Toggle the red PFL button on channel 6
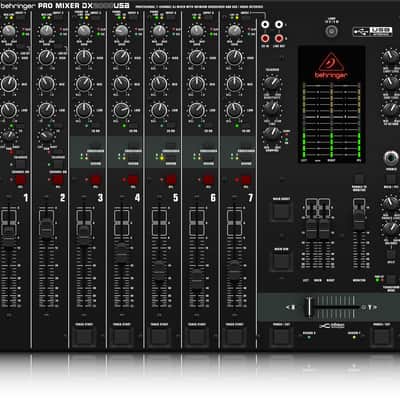This screenshot has width=400, height=400. pos(209,180)
